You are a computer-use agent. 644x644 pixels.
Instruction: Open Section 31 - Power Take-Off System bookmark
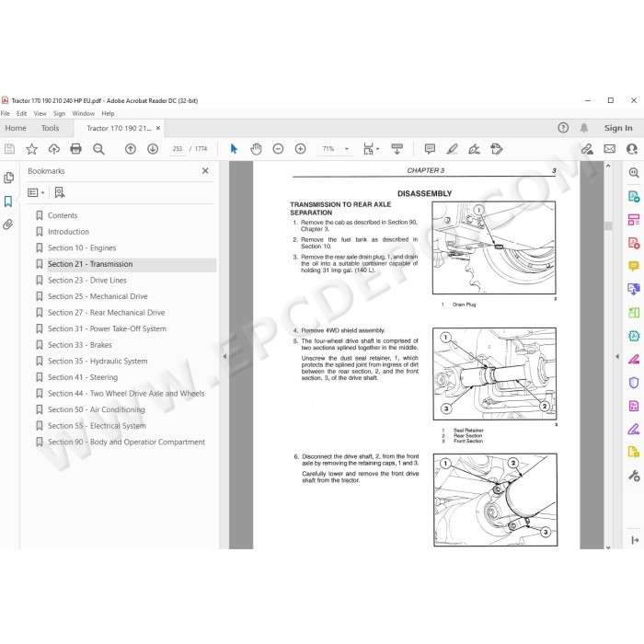point(108,328)
